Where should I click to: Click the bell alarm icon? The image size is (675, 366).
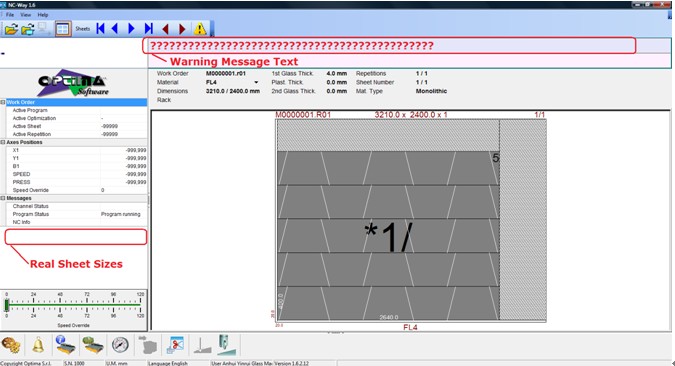pos(38,345)
